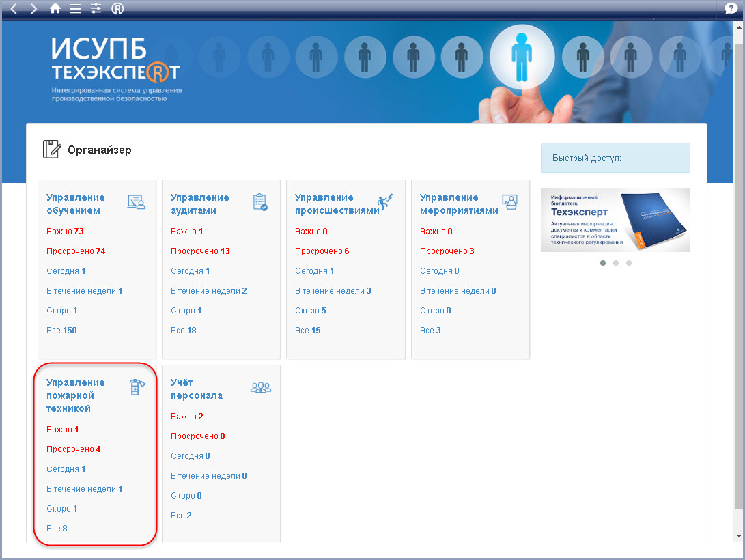
Task: Select the second banner carousel dot
Action: pyautogui.click(x=616, y=263)
